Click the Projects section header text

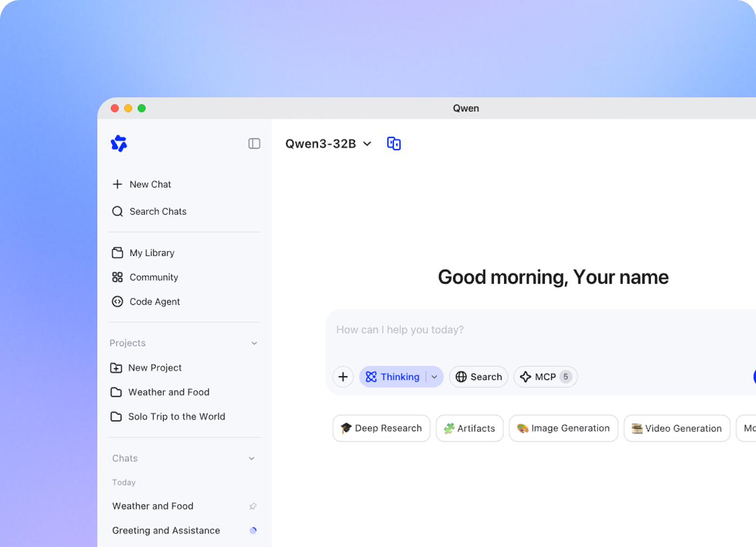point(128,343)
